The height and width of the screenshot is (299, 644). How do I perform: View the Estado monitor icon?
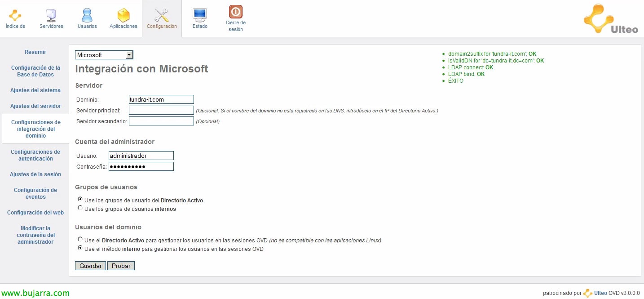(200, 15)
